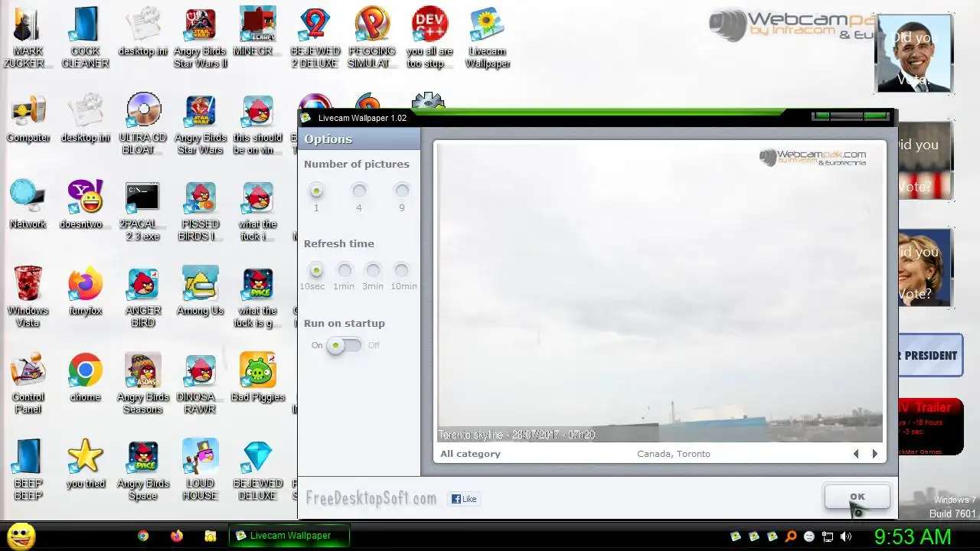Choose 10sec refresh time
This screenshot has width=980, height=551.
pyautogui.click(x=316, y=270)
